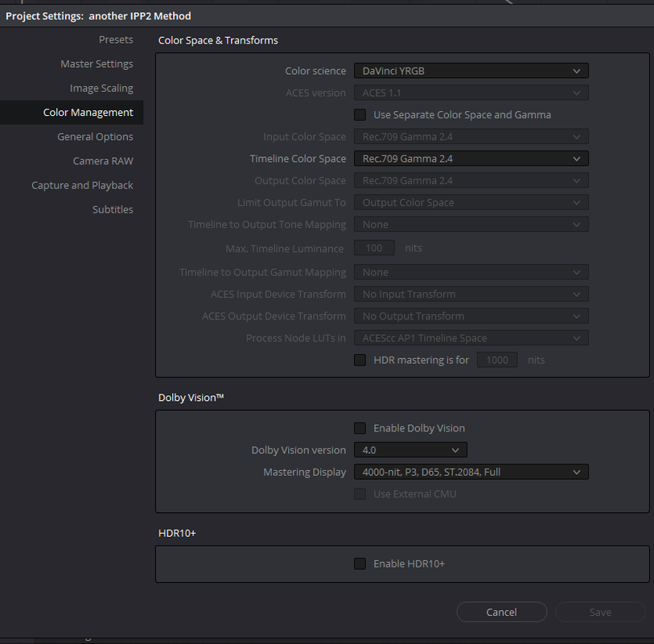
Task: Click the Project Settings title text
Action: pyautogui.click(x=98, y=16)
